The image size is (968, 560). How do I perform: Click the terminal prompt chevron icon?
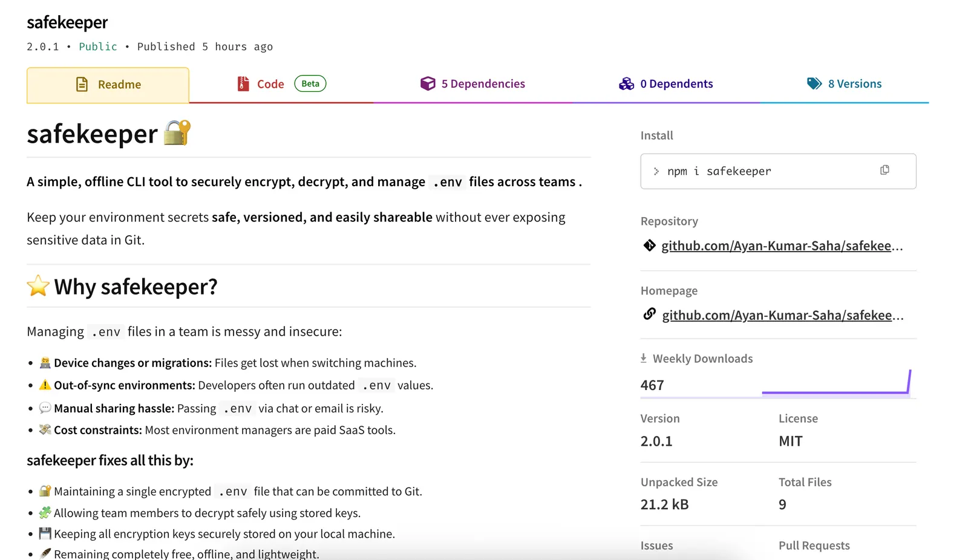coord(656,171)
